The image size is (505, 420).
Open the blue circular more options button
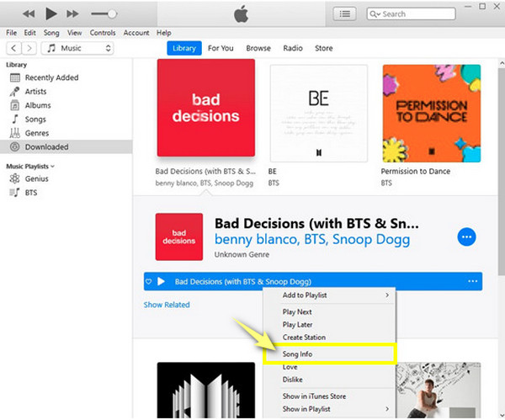tap(466, 237)
